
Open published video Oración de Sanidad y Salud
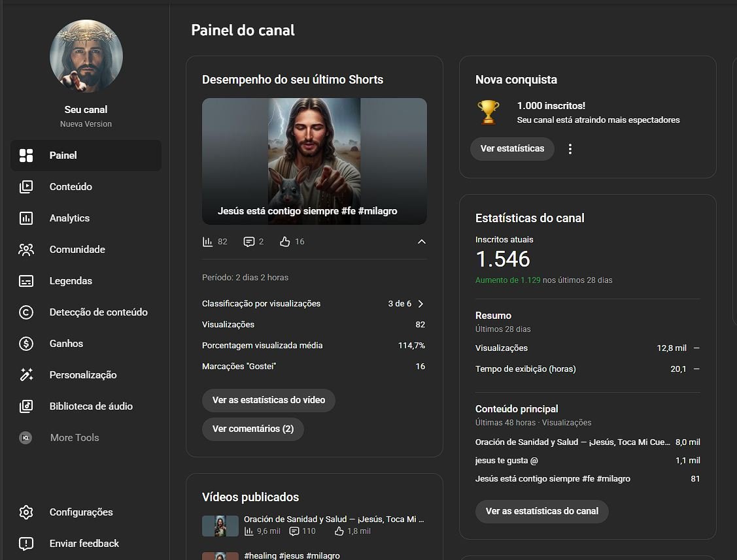[x=334, y=519]
